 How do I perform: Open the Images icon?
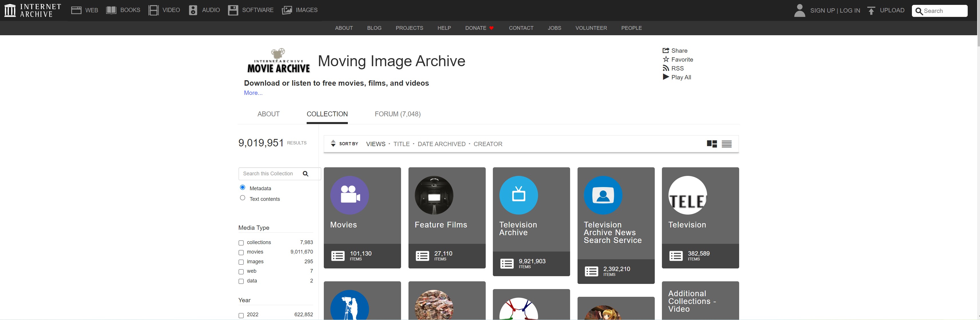[x=287, y=10]
